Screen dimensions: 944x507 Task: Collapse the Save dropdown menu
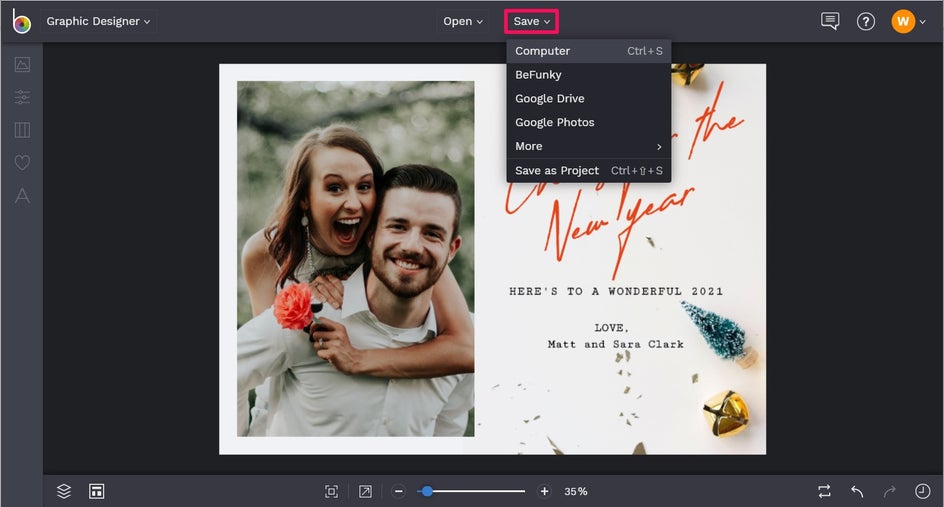(x=532, y=21)
